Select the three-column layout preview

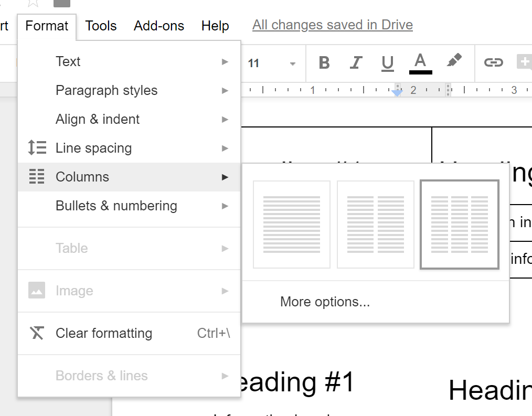pos(459,224)
